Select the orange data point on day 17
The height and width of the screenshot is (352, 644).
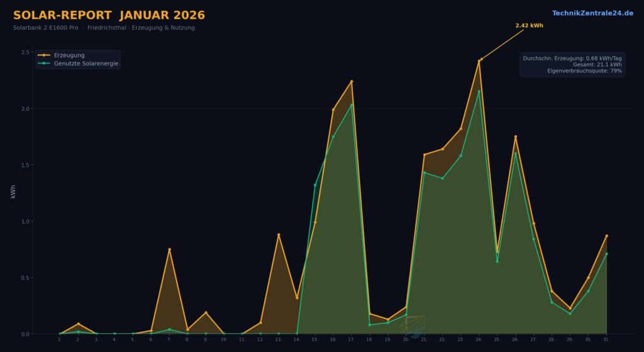coord(352,81)
